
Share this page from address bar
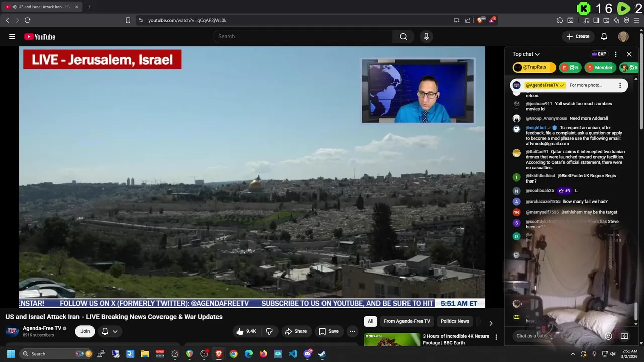click(468, 20)
